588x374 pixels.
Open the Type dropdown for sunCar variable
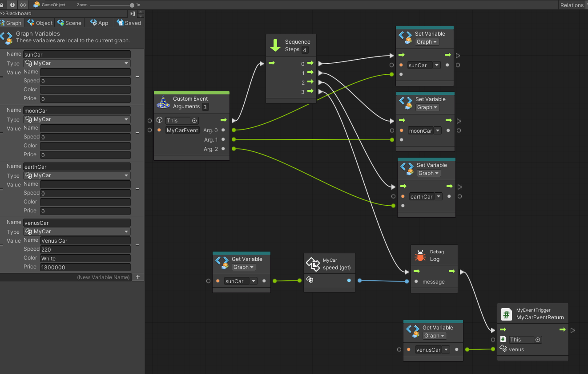(77, 63)
